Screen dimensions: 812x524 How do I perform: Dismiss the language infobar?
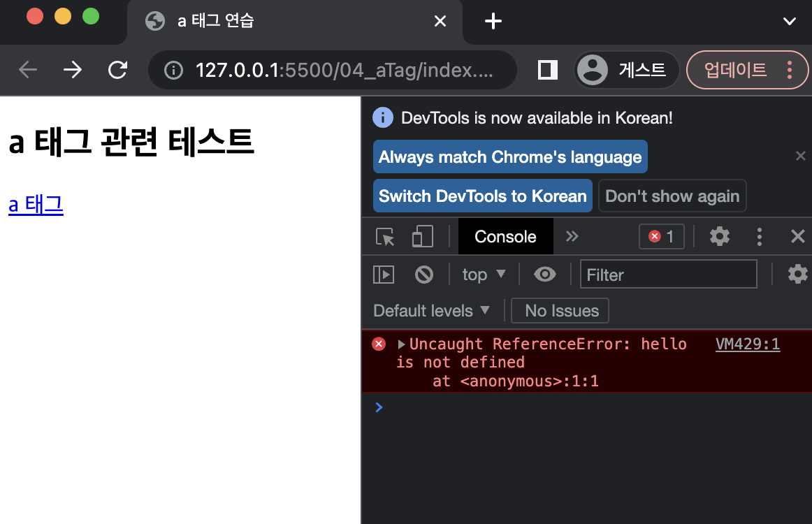(801, 156)
